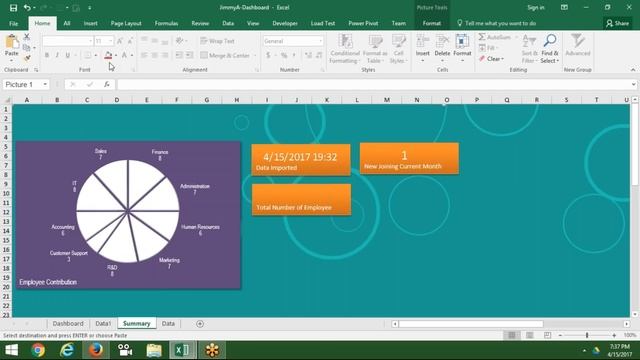Switch to the Dashboard sheet
This screenshot has height=360, width=640.
[68, 323]
